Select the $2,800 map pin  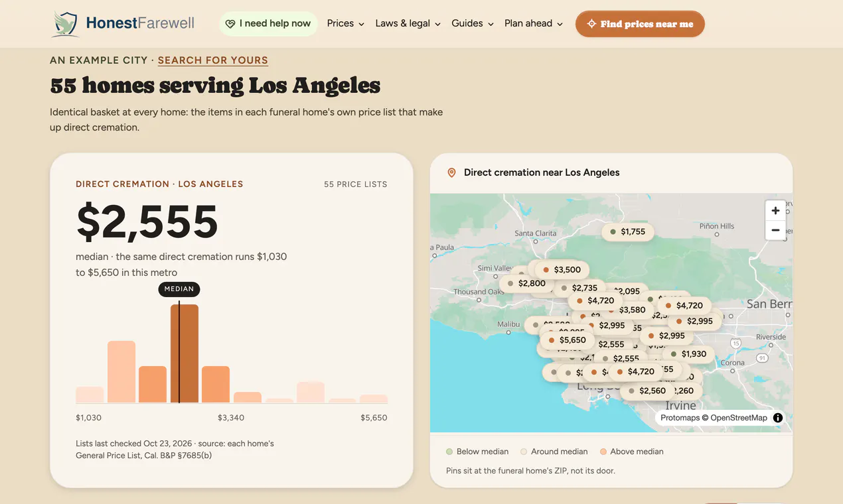[x=526, y=283]
